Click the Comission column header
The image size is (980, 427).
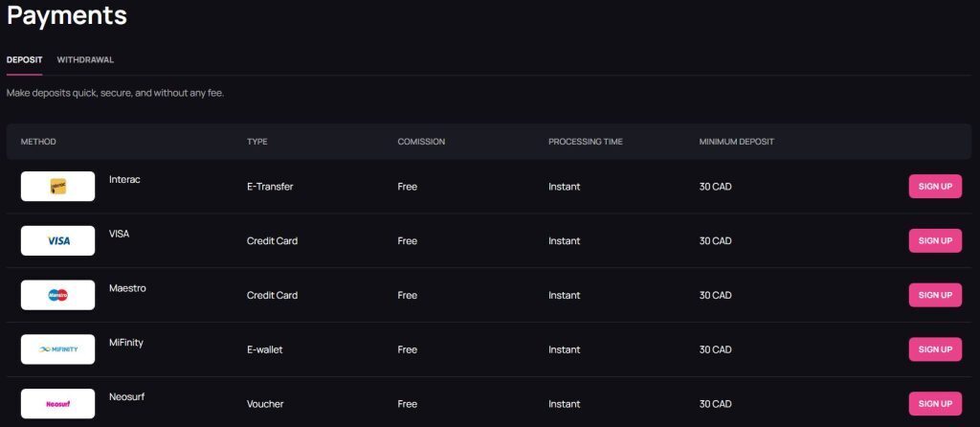coord(421,142)
